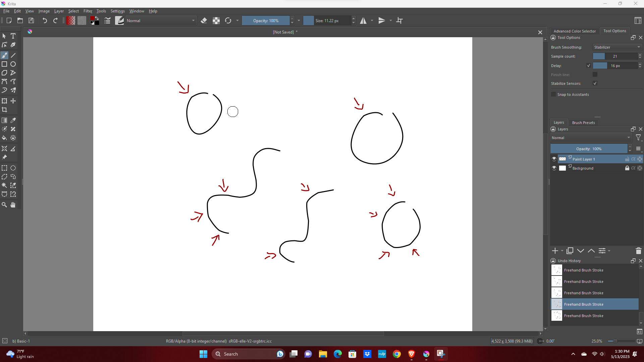Viewport: 644px width, 362px height.
Task: Uncheck Stabilize Sensors
Action: (595, 83)
